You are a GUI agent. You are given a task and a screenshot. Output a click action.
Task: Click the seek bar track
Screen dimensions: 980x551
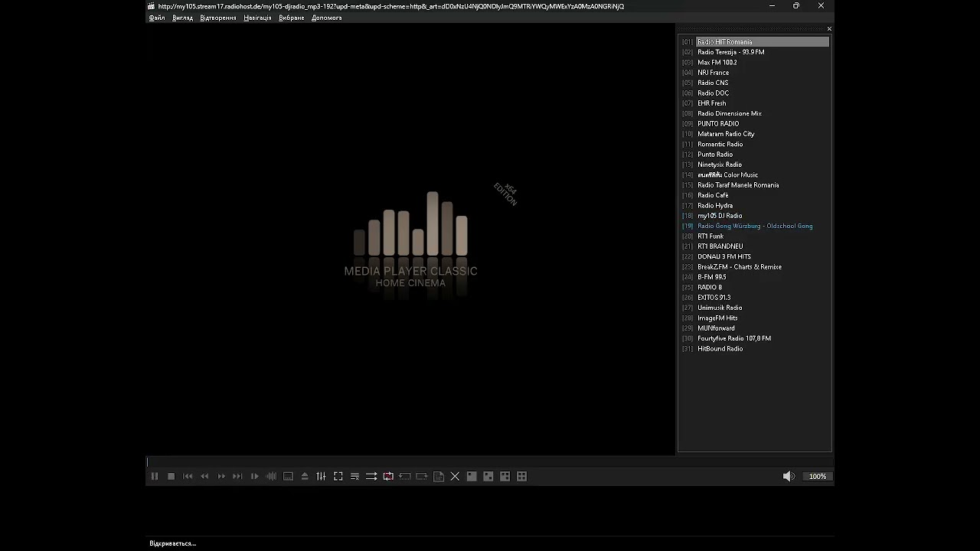click(x=489, y=462)
